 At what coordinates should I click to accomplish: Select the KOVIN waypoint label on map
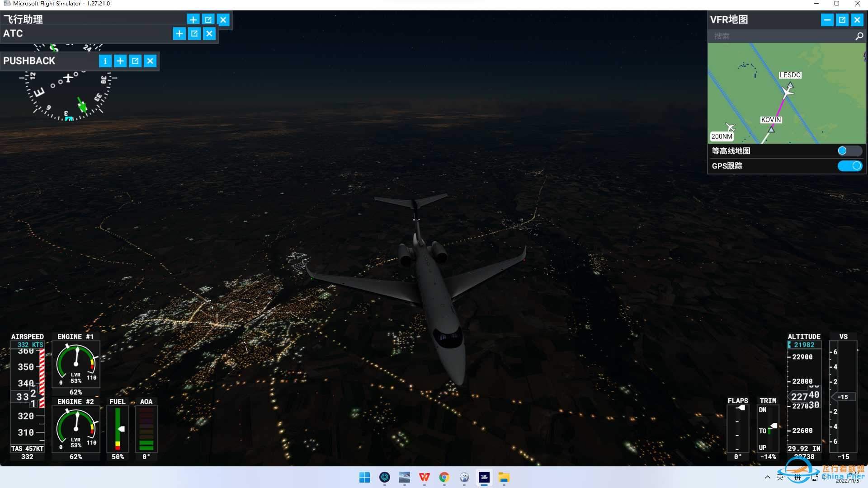click(x=771, y=120)
